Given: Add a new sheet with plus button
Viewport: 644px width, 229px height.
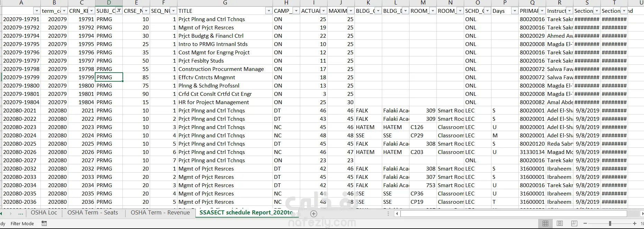Looking at the screenshot, I should [x=314, y=214].
